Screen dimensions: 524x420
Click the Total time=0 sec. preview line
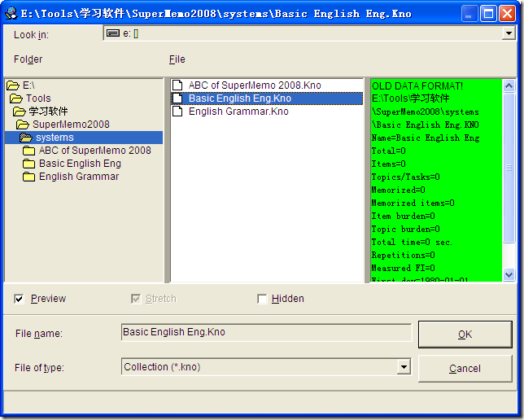[412, 242]
